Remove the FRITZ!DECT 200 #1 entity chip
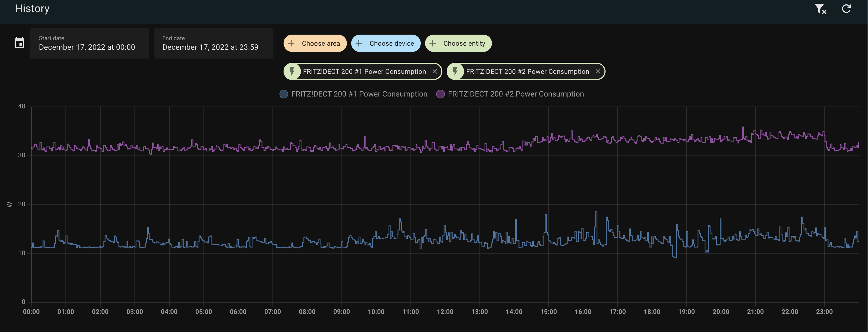868x332 pixels. tap(435, 71)
